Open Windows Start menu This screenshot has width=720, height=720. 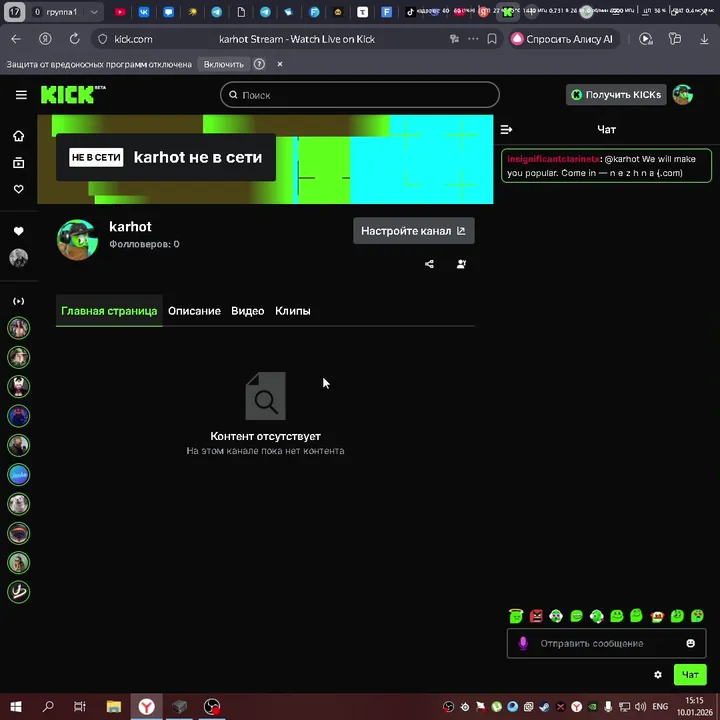[16, 706]
